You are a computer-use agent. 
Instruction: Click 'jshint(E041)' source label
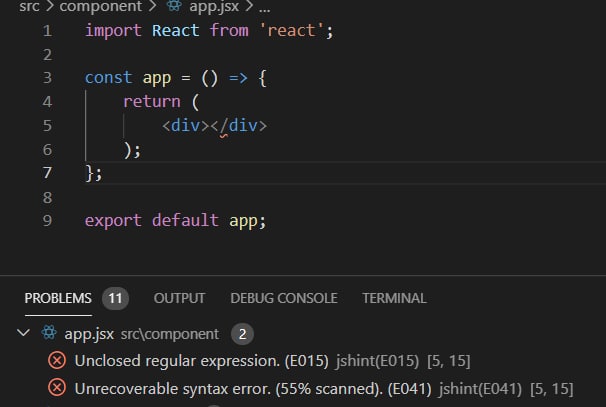click(480, 388)
